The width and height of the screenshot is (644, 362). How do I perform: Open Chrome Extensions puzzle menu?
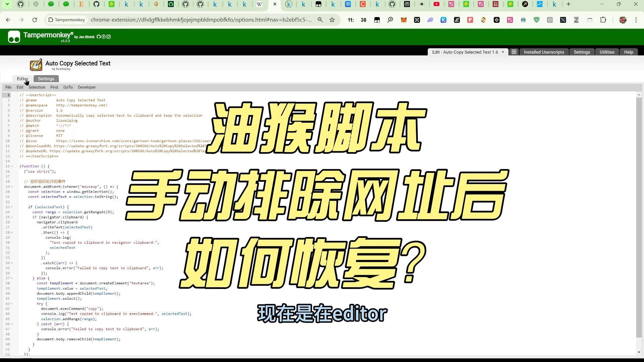[x=603, y=20]
